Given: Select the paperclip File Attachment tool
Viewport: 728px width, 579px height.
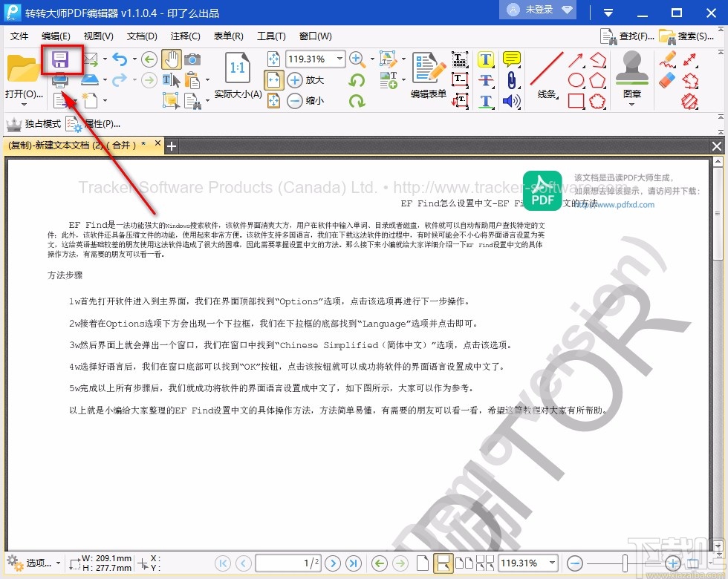Looking at the screenshot, I should tap(511, 80).
